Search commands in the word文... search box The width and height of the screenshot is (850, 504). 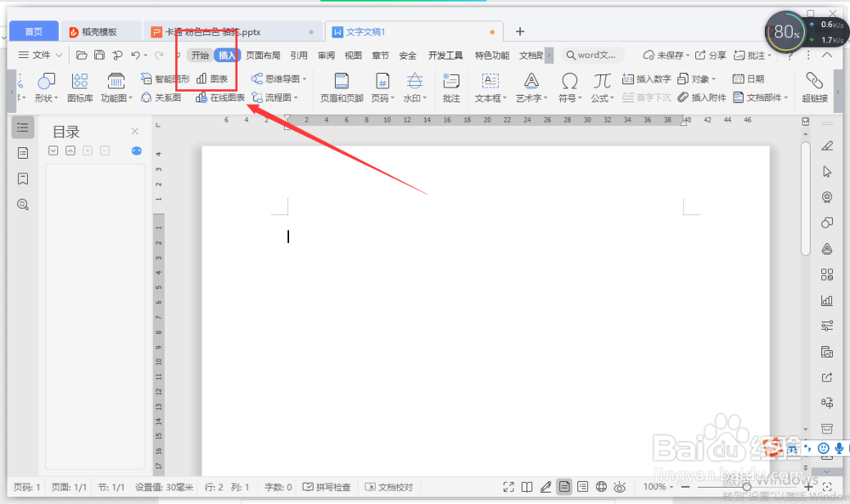coord(593,55)
